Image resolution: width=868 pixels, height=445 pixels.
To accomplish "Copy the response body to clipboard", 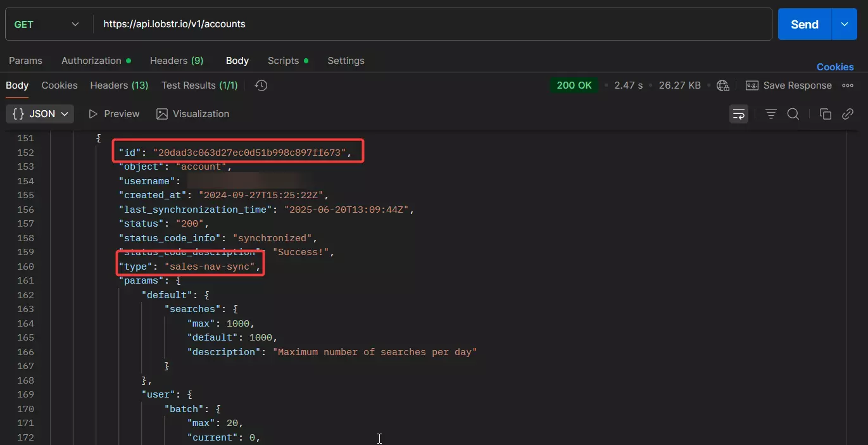I will 825,114.
